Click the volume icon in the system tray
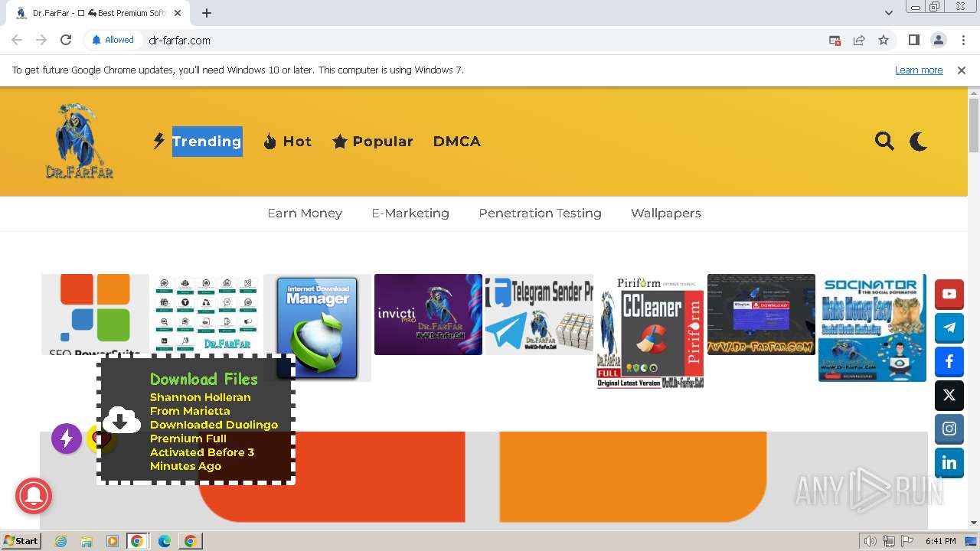Image resolution: width=980 pixels, height=551 pixels. [871, 541]
